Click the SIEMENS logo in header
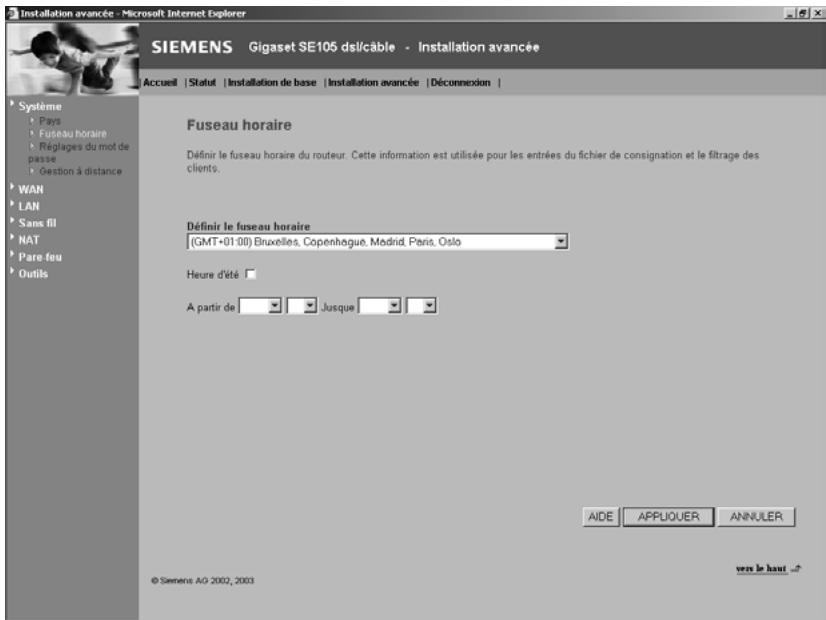This screenshot has width=826, height=620. click(192, 47)
